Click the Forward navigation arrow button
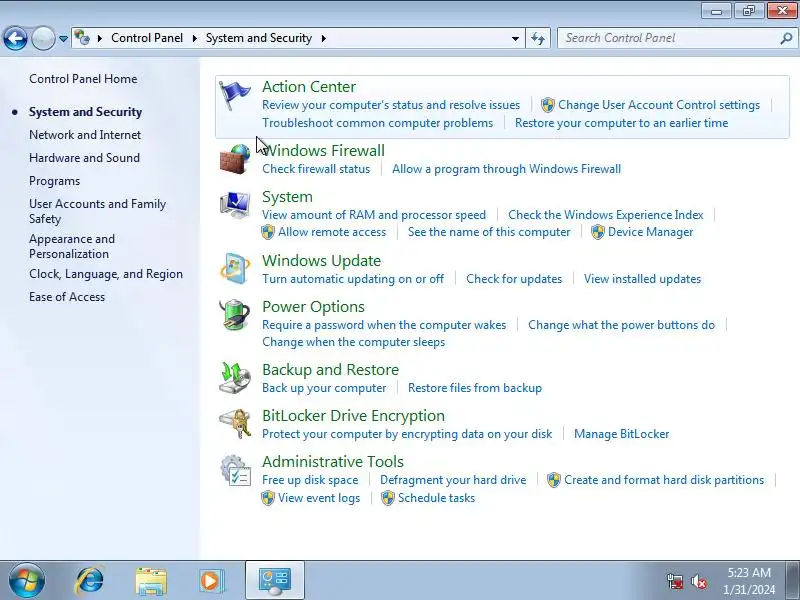This screenshot has width=800, height=600. (43, 38)
